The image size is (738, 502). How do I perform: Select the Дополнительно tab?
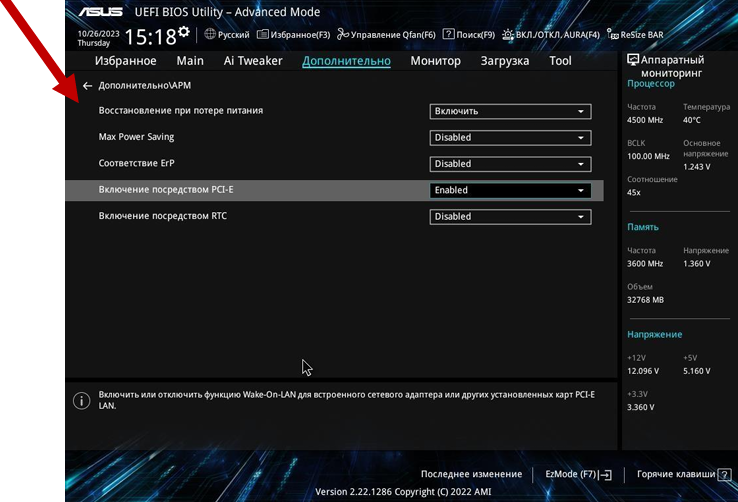point(346,61)
